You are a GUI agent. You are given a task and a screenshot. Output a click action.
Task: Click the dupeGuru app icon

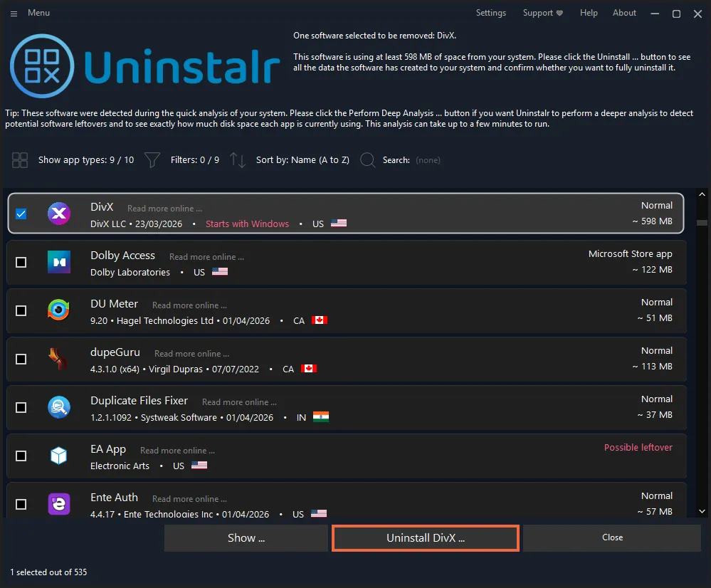(59, 359)
